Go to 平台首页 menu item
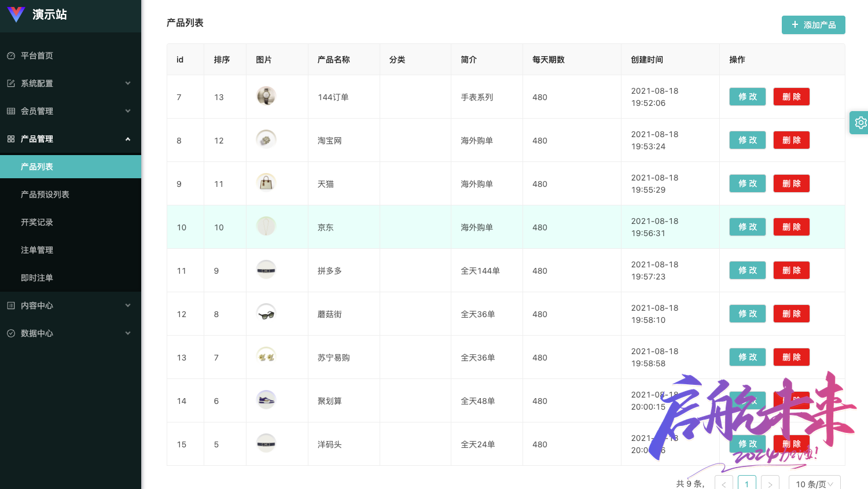Image resolution: width=868 pixels, height=489 pixels. click(x=71, y=56)
